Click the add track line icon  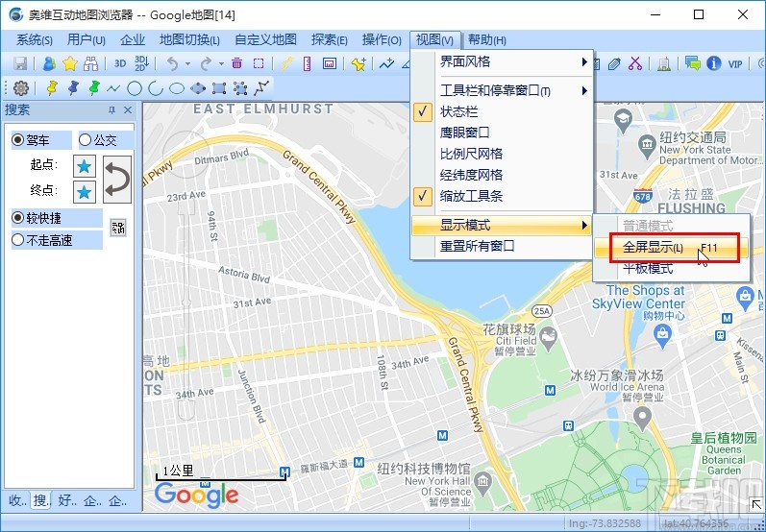pyautogui.click(x=386, y=63)
